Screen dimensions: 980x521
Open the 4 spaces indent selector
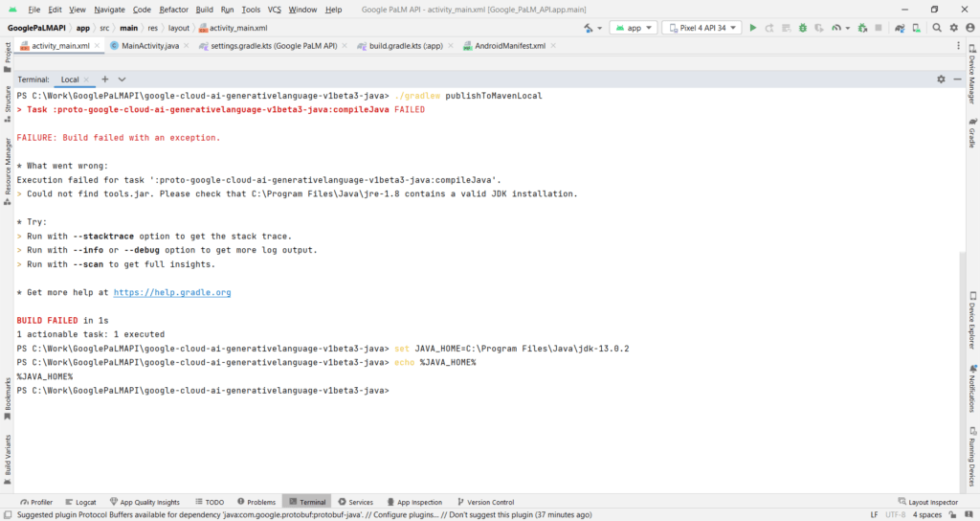(926, 514)
